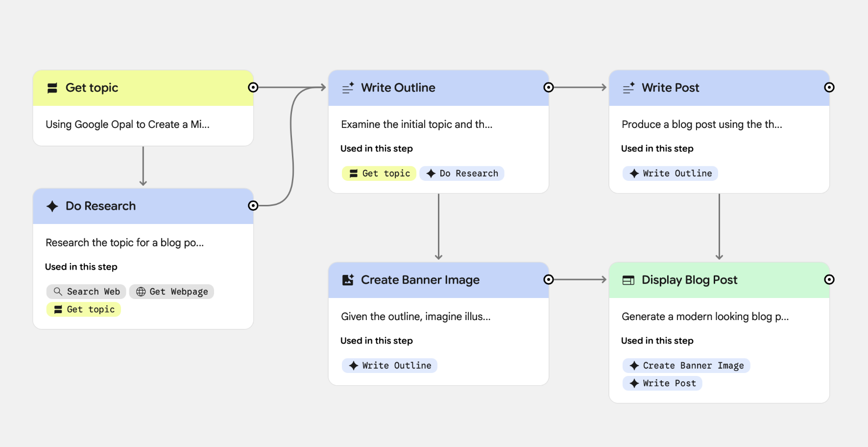
Task: Expand the Do Research description text
Action: pos(125,242)
